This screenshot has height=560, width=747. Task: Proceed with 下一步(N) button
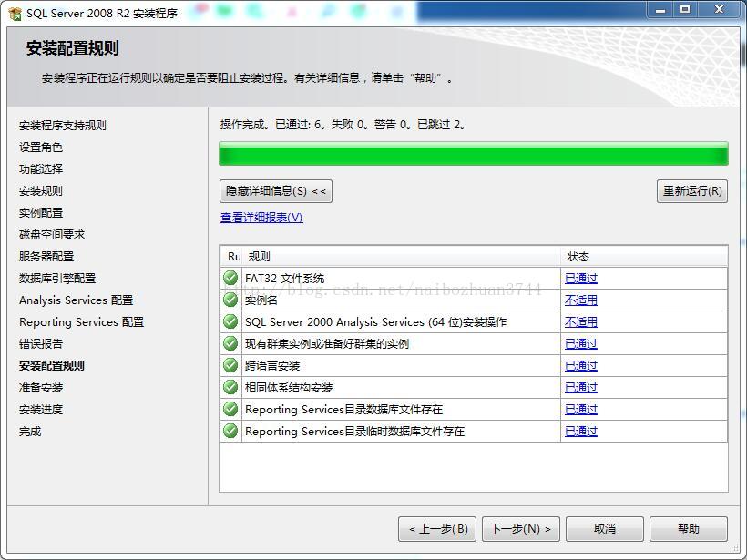(521, 528)
